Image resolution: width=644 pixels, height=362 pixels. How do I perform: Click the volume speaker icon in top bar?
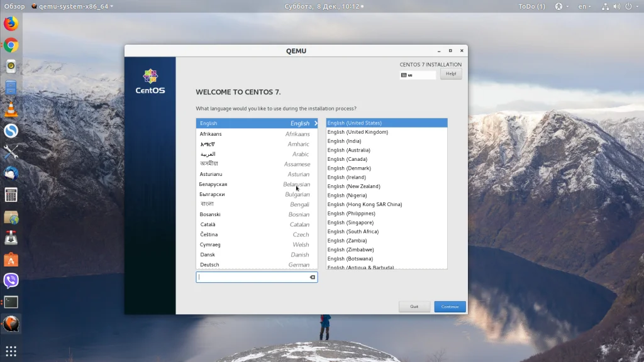pyautogui.click(x=617, y=6)
